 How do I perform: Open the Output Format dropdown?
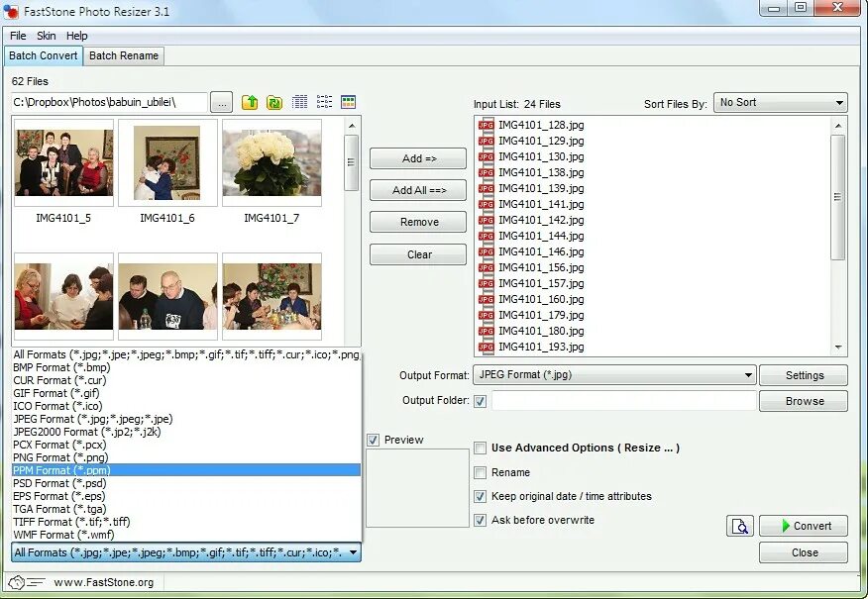[614, 375]
